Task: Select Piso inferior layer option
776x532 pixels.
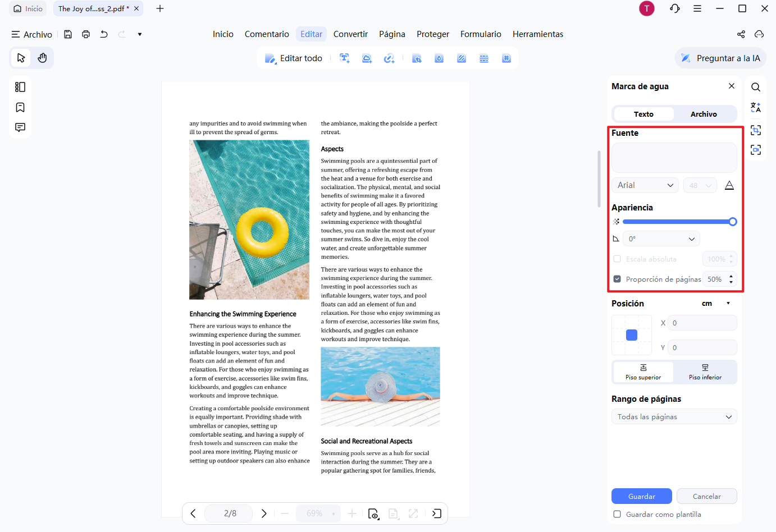Action: [705, 372]
